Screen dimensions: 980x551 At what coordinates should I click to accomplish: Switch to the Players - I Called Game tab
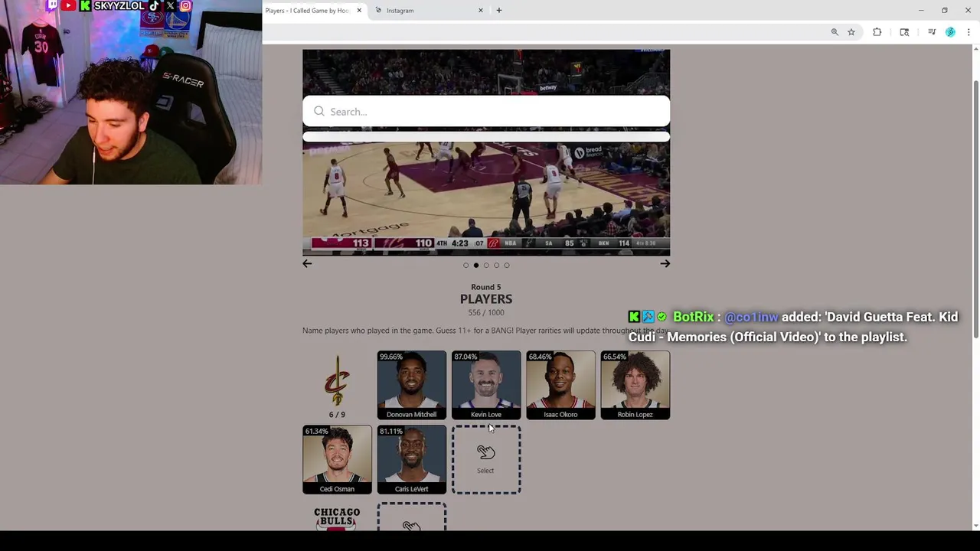(307, 11)
